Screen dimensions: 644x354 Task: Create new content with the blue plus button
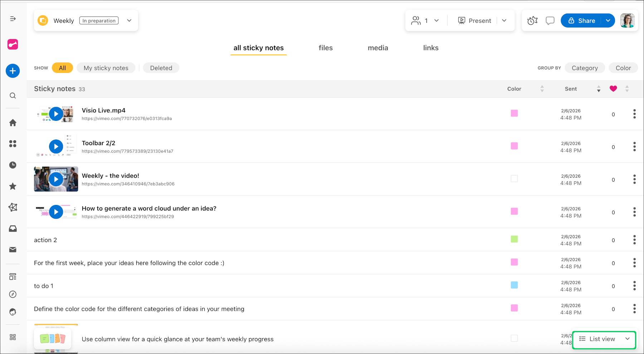pyautogui.click(x=13, y=71)
